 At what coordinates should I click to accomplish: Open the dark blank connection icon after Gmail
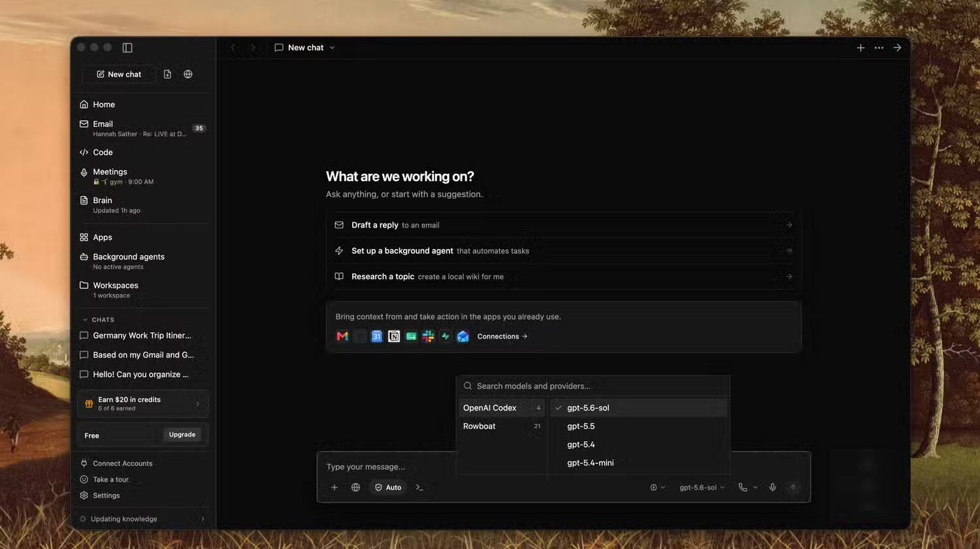point(360,337)
